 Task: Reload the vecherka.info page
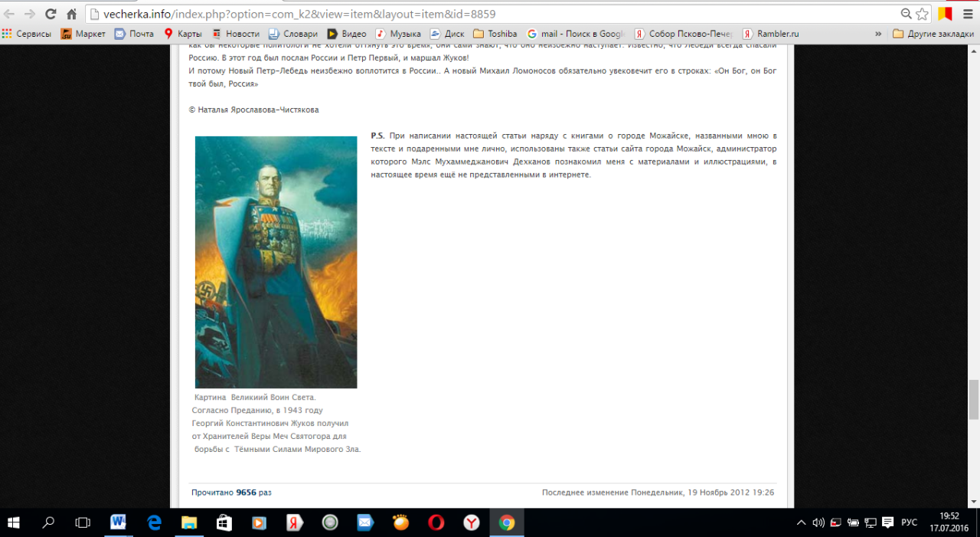coord(51,14)
